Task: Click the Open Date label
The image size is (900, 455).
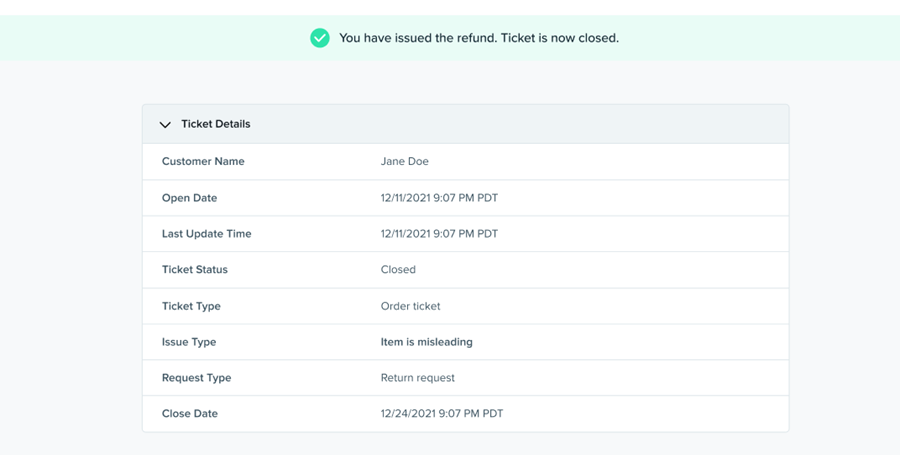Action: (x=189, y=198)
